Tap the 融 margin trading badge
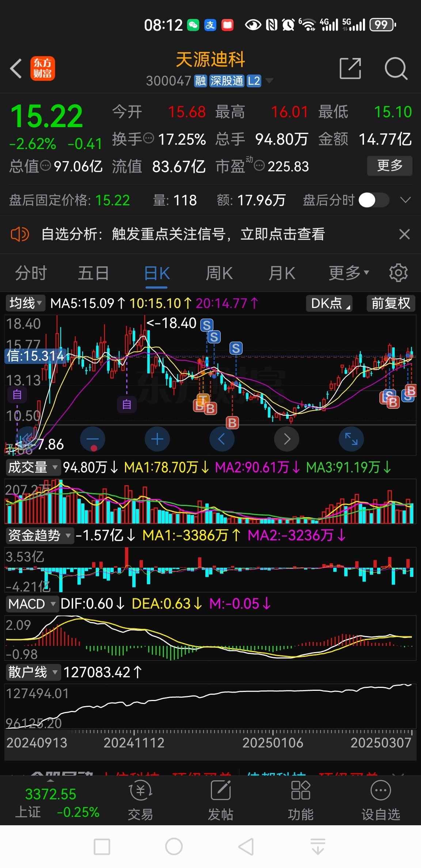 [200, 81]
